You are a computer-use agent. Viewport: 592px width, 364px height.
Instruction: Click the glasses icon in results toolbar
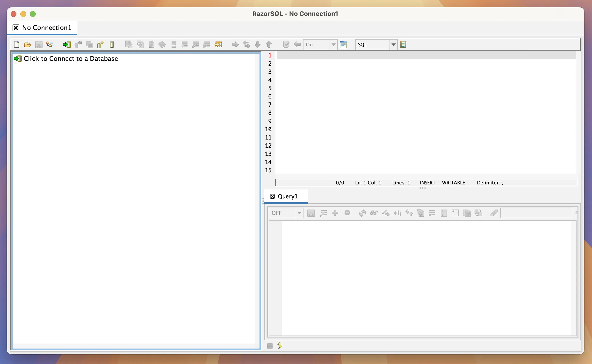click(x=374, y=213)
